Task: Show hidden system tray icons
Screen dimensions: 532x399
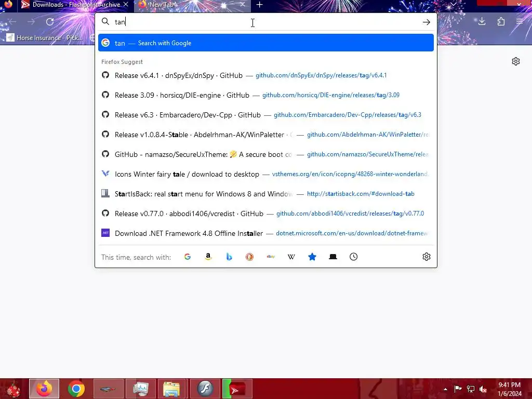Action: pos(445,389)
